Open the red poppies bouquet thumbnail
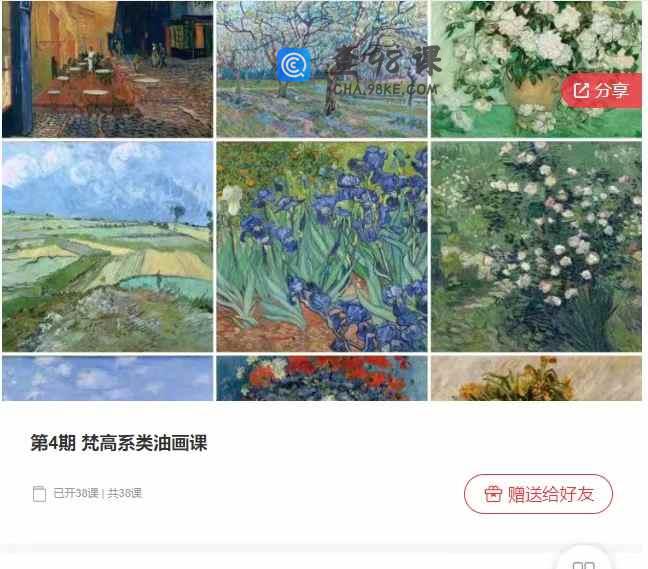Viewport: 648px width, 569px height. [x=322, y=379]
